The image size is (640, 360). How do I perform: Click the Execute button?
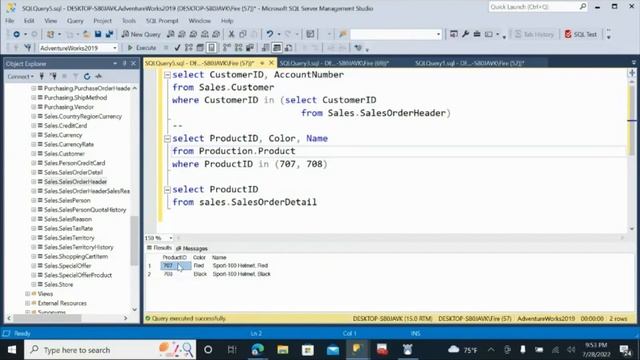point(142,48)
